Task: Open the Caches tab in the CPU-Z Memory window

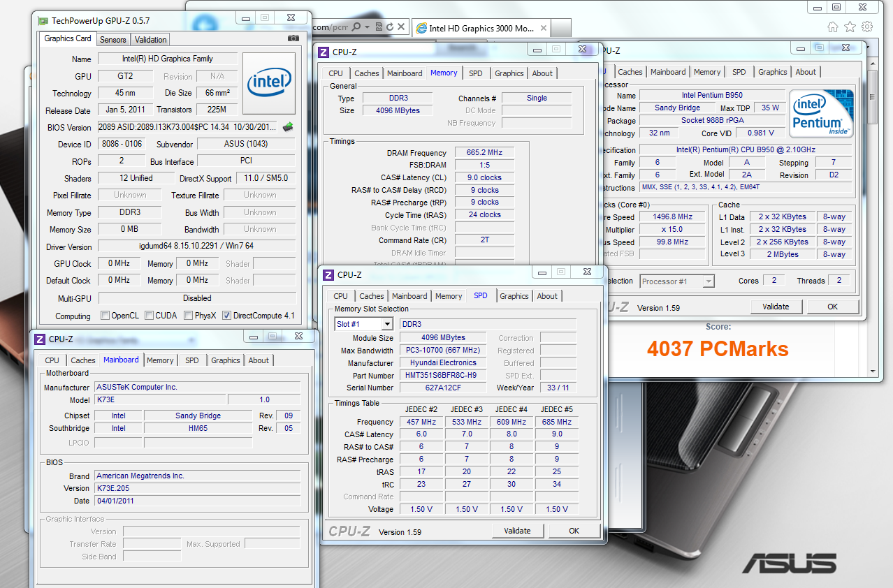Action: click(x=367, y=73)
